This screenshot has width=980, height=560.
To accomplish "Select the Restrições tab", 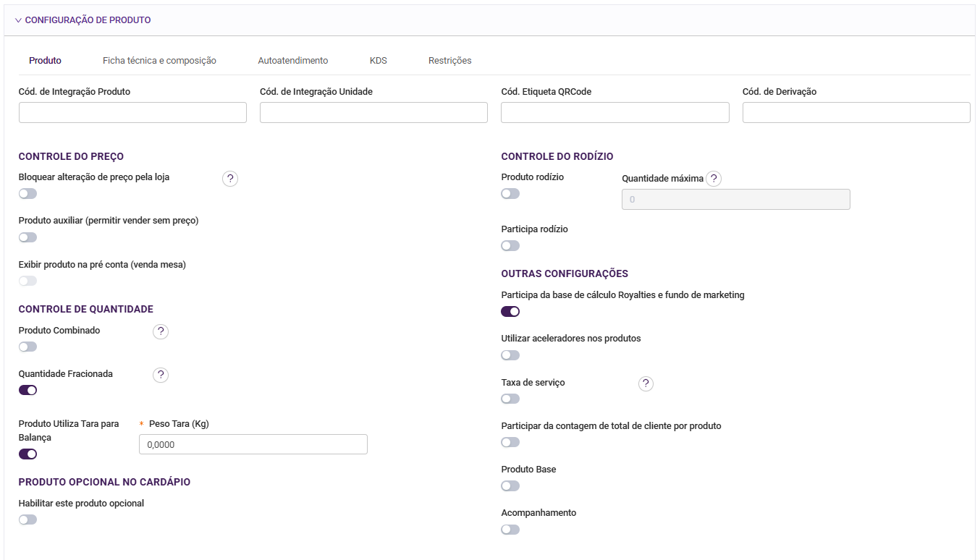I will click(x=450, y=61).
